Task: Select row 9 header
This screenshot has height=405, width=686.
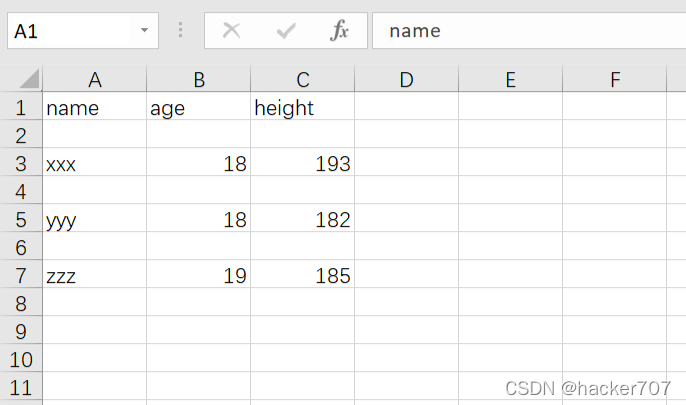Action: coord(21,331)
